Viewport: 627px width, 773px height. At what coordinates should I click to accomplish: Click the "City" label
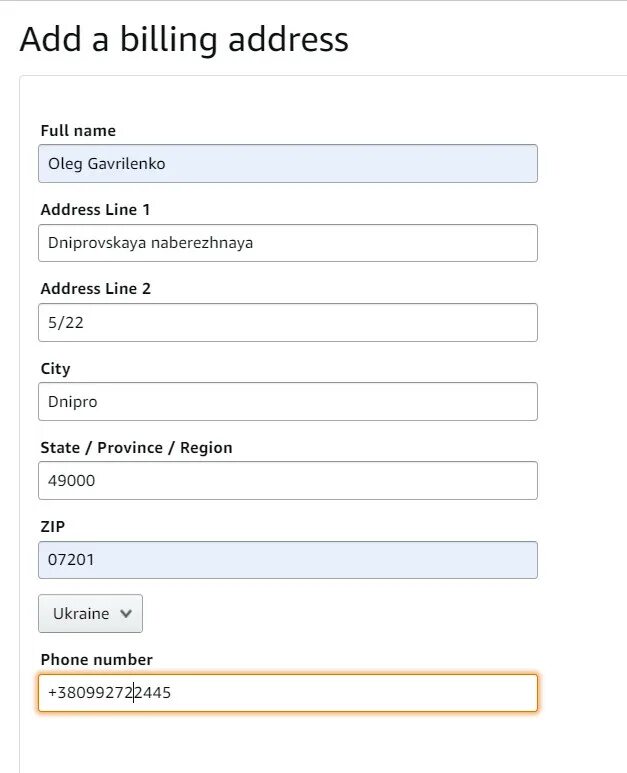(55, 369)
